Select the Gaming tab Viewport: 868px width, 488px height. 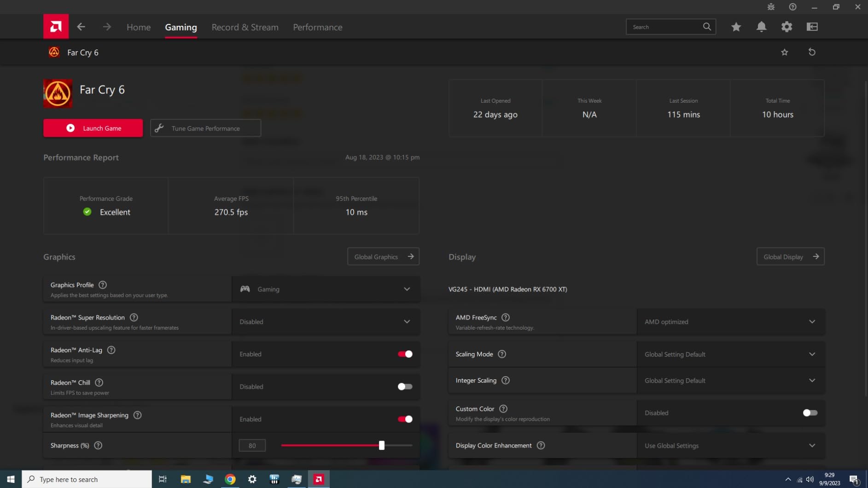[181, 27]
